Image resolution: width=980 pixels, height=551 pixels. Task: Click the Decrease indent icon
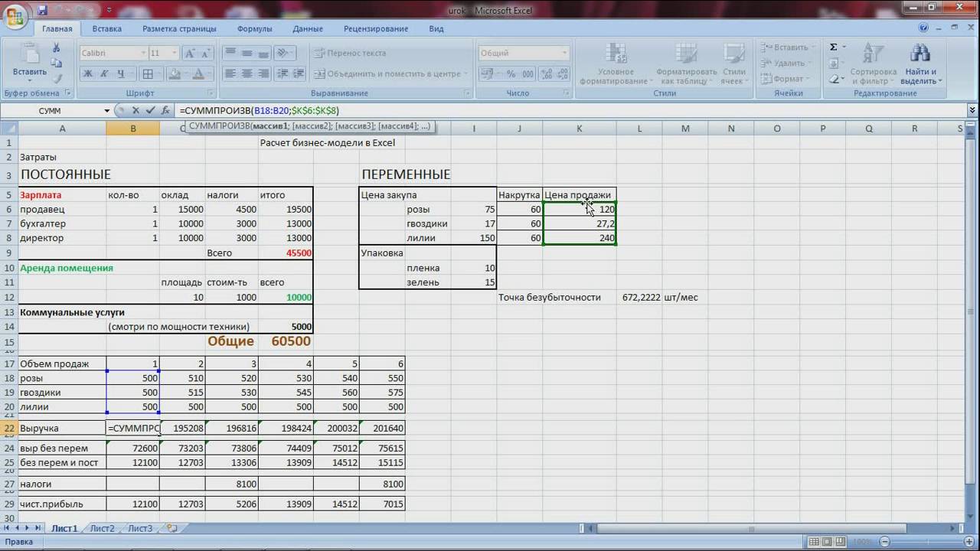click(282, 73)
